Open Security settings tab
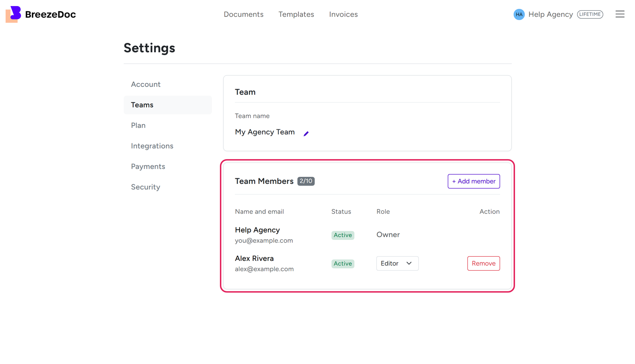The width and height of the screenshot is (635, 364). click(x=168, y=187)
